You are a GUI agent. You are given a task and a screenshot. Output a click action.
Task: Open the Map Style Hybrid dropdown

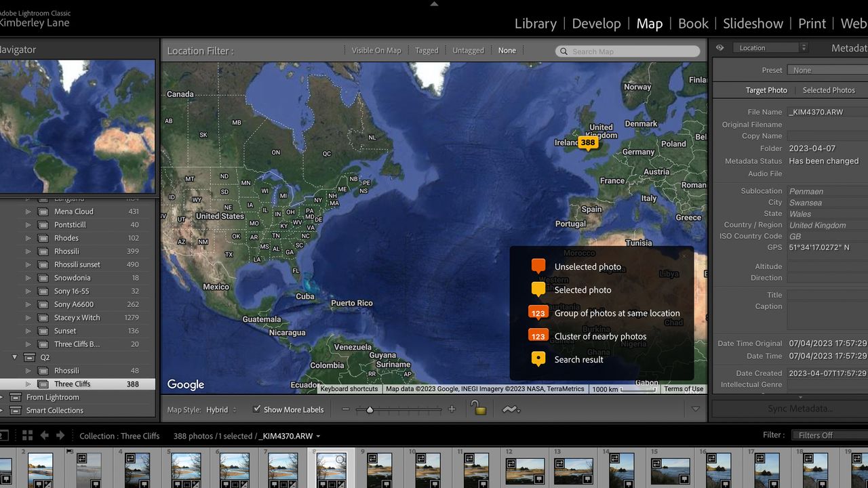[x=221, y=409]
